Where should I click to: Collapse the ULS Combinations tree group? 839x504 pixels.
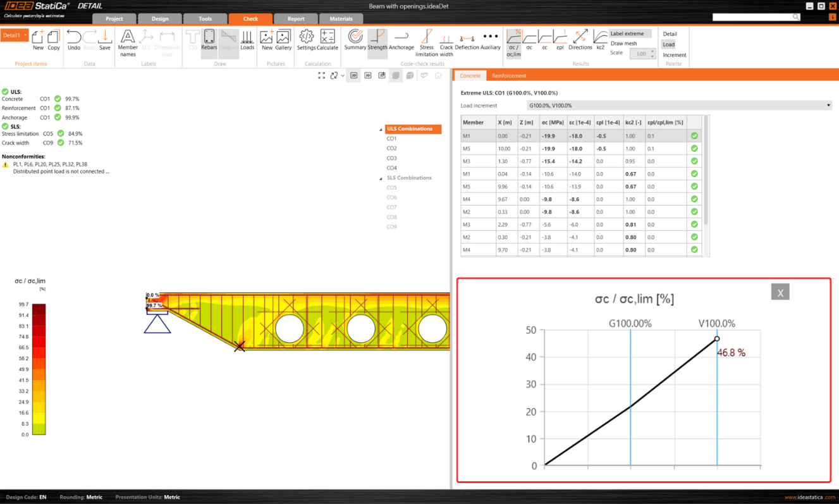381,129
